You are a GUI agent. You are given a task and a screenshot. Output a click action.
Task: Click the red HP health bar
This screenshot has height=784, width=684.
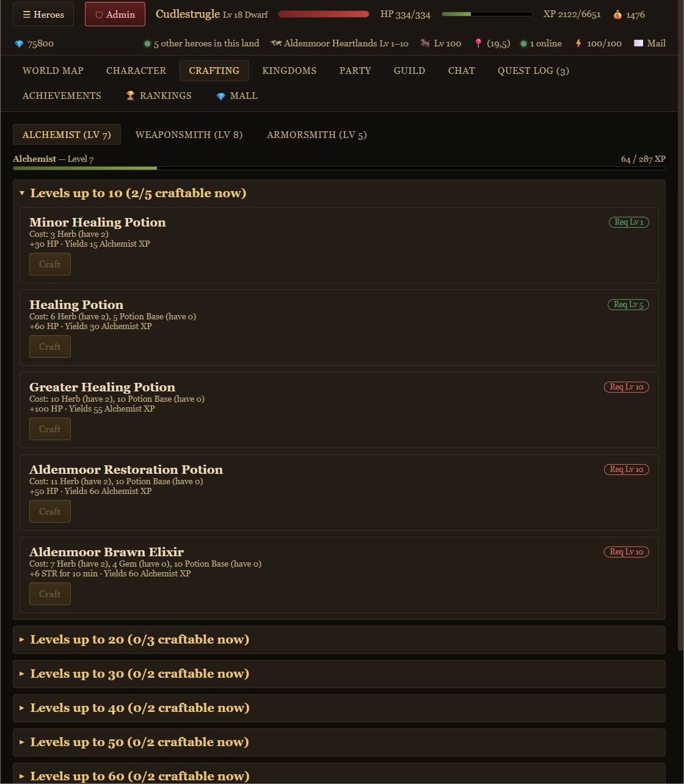pos(324,14)
